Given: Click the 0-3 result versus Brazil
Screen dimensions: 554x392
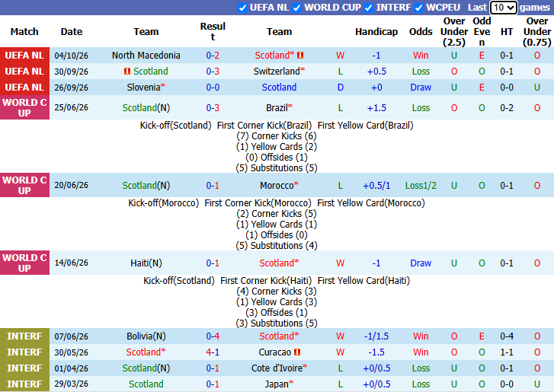Looking at the screenshot, I should [213, 107].
